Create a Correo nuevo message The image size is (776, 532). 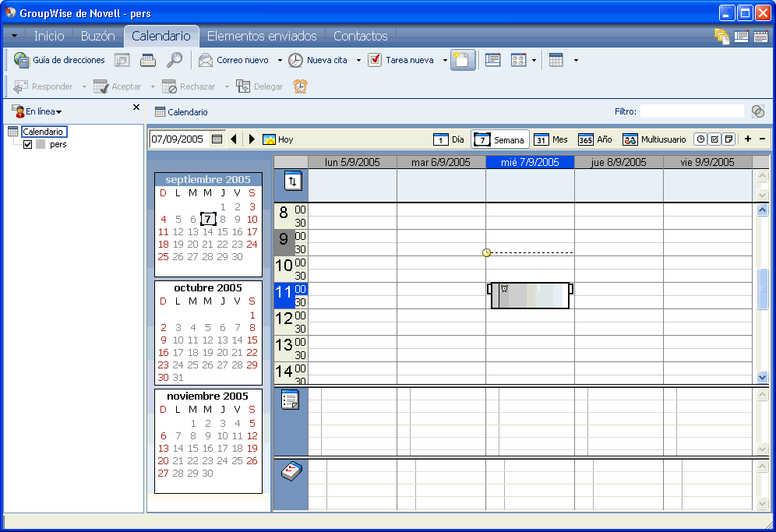pyautogui.click(x=234, y=61)
